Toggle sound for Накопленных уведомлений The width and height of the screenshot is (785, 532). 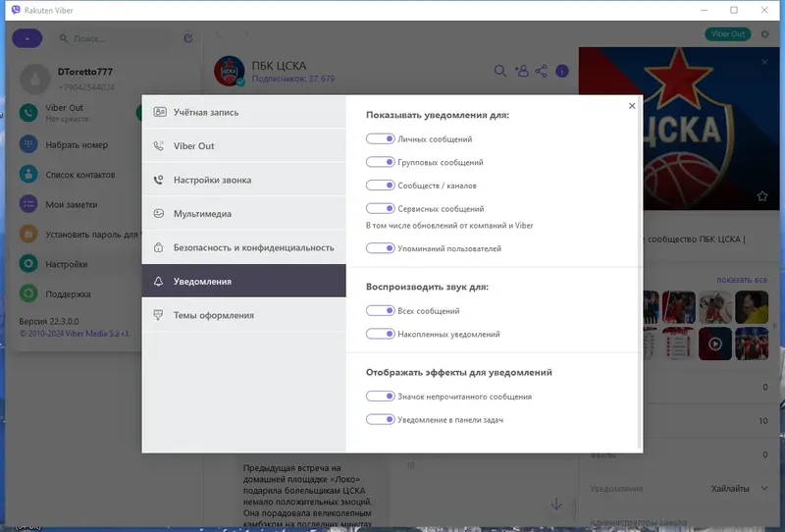[x=380, y=334]
